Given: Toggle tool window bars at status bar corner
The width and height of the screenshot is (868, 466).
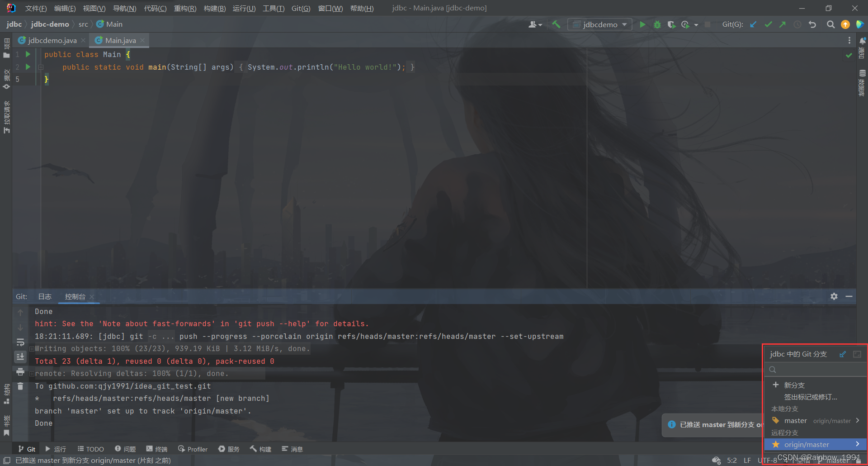Looking at the screenshot, I should click(7, 460).
